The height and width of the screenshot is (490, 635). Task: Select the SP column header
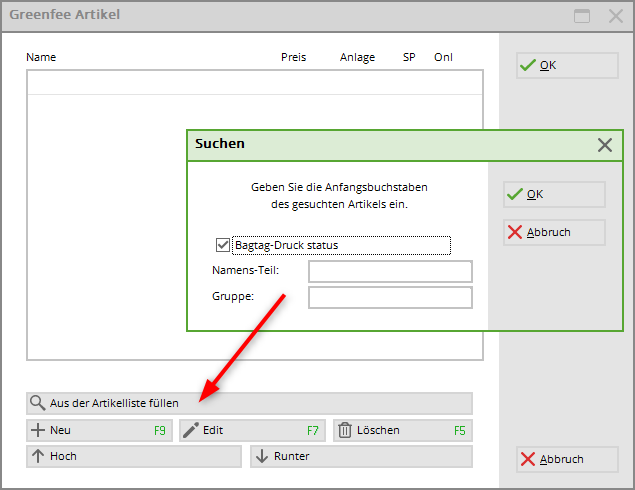409,57
